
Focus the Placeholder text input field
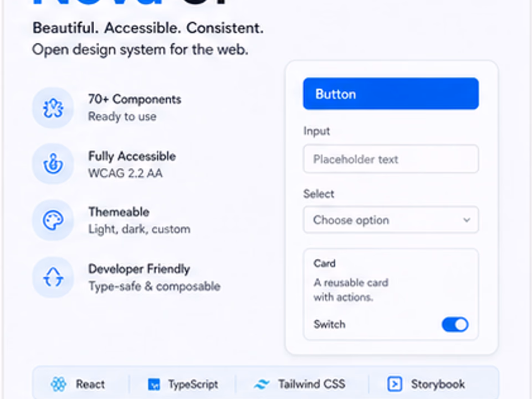point(391,159)
